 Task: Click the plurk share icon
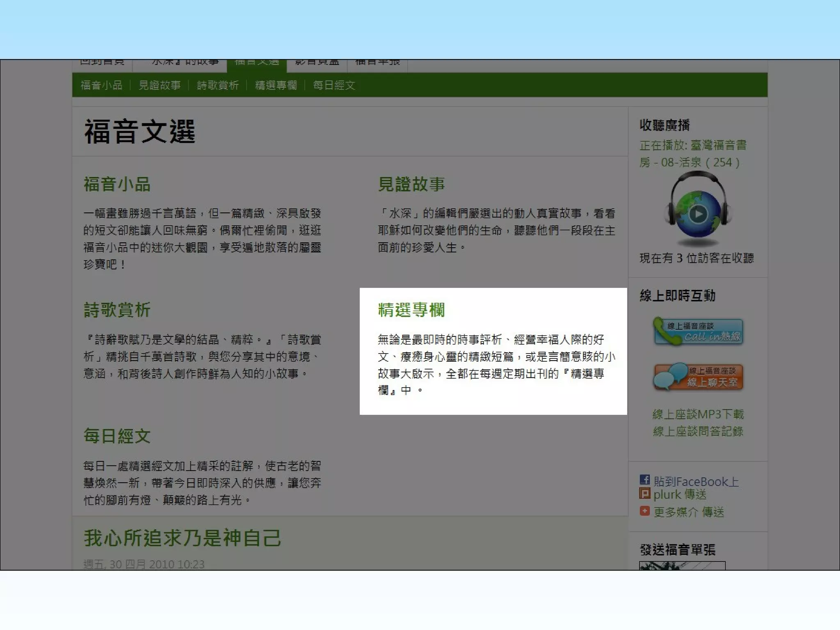[644, 493]
